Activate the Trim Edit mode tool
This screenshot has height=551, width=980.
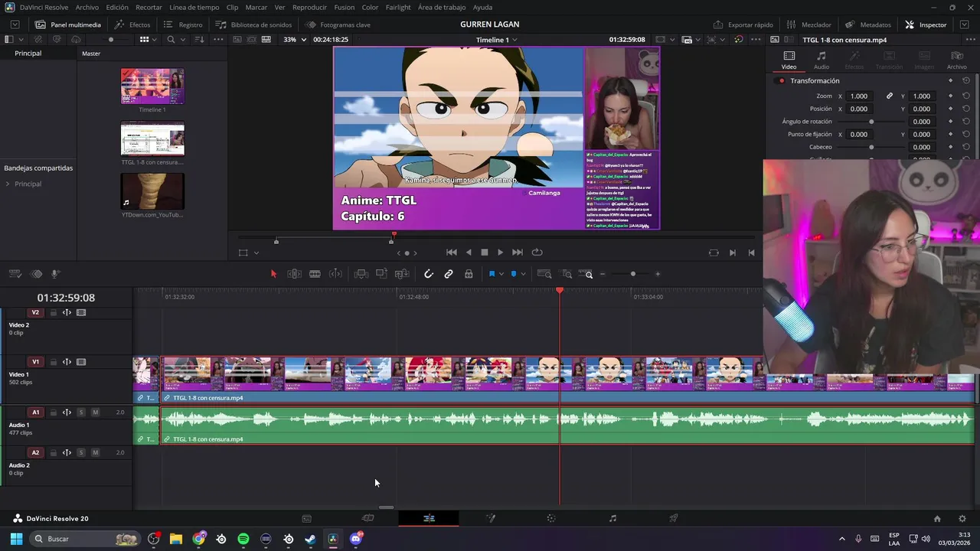point(294,274)
